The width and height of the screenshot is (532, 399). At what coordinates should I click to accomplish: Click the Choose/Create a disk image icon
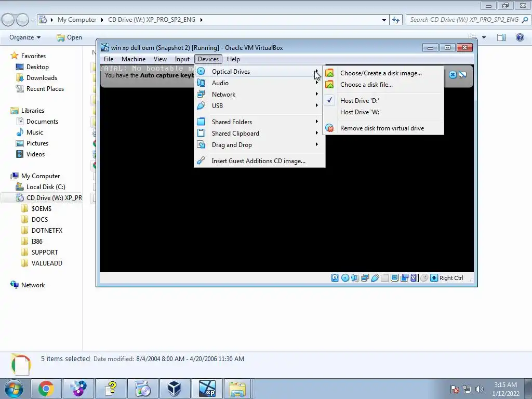point(329,73)
